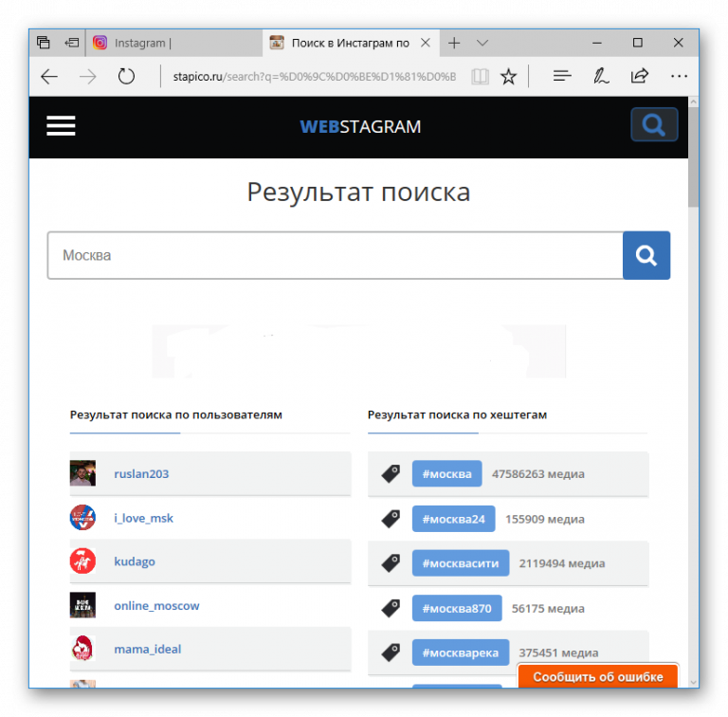Click the Результат поиска page title

point(358,192)
